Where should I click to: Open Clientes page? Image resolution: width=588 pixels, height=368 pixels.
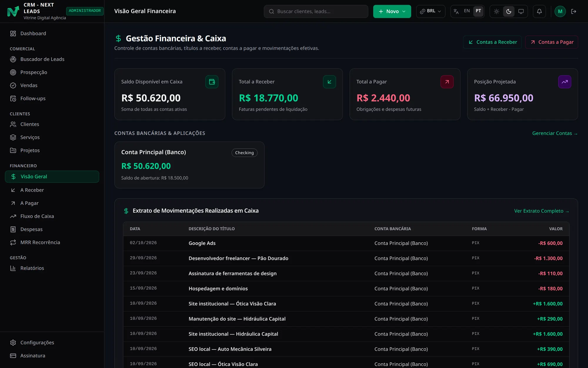[52, 124]
